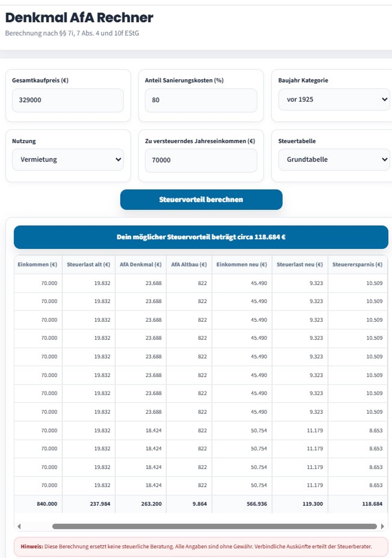
Task: Click the subtitle Berechnung nach §§ 7i
Action: (x=72, y=33)
